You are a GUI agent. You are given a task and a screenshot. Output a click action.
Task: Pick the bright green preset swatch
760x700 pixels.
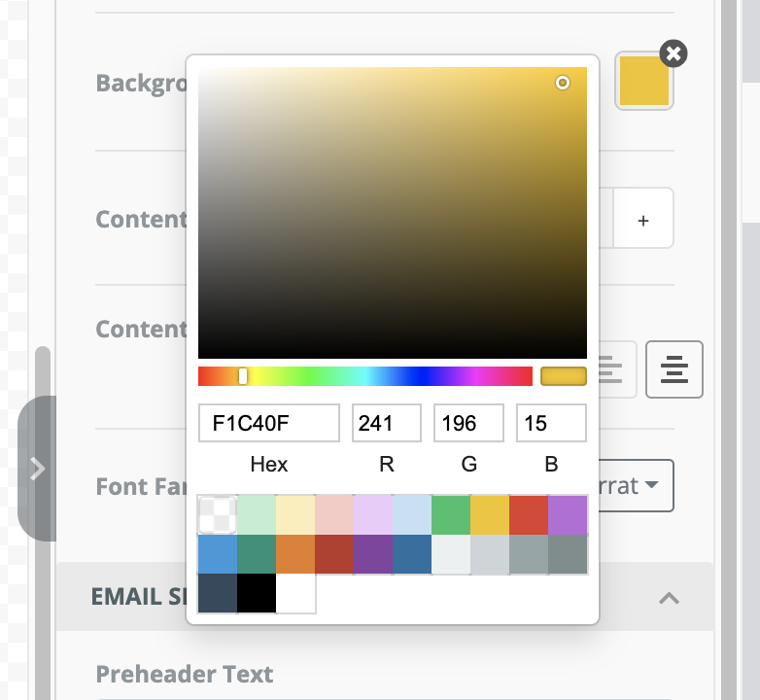tap(451, 515)
